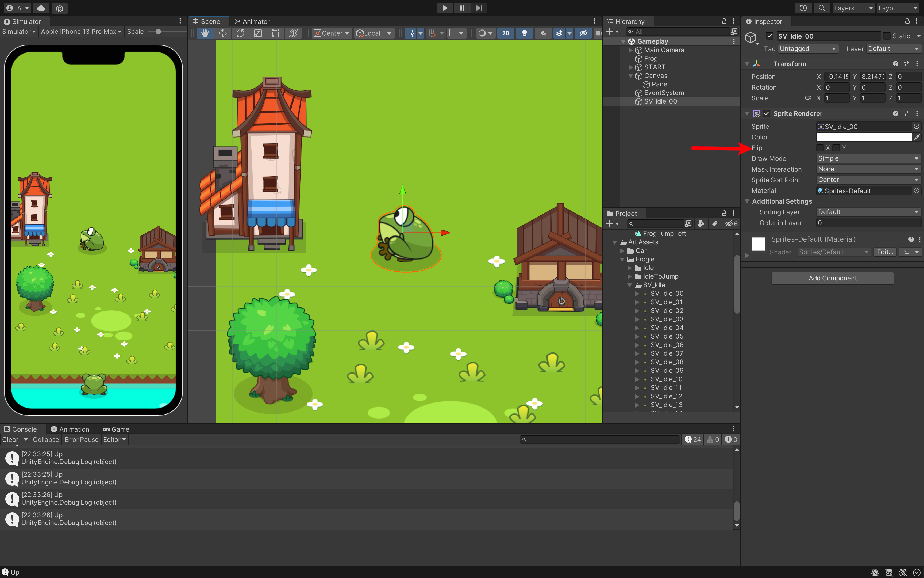
Task: Open the Sorting Layer dropdown
Action: (x=869, y=212)
